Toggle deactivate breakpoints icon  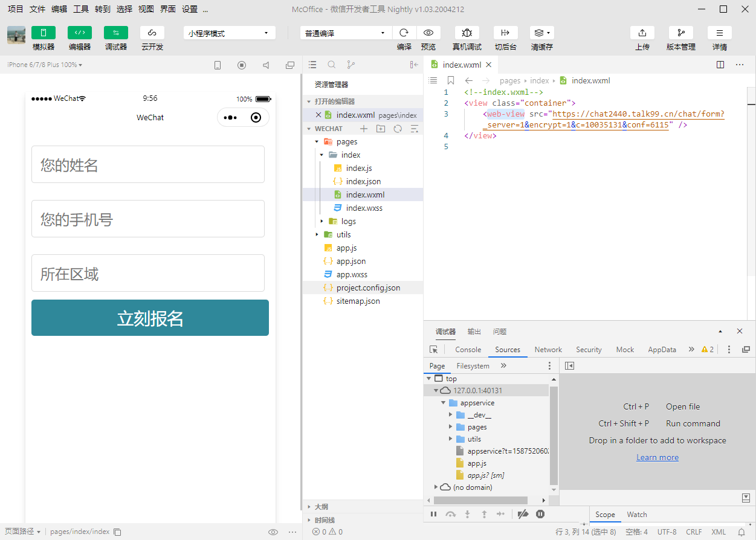point(523,514)
